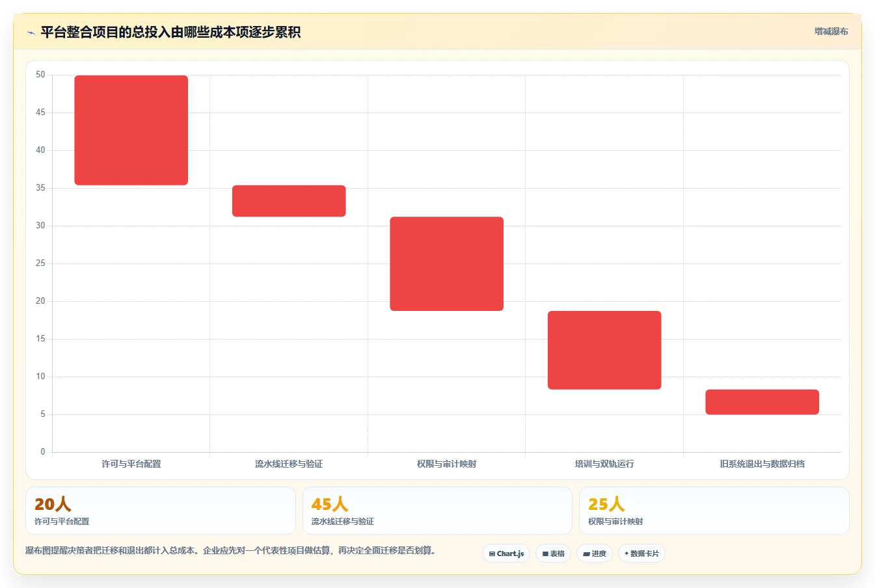Click the x-axis label 权限与审计映射
Viewport: 875px width, 588px height.
point(447,464)
